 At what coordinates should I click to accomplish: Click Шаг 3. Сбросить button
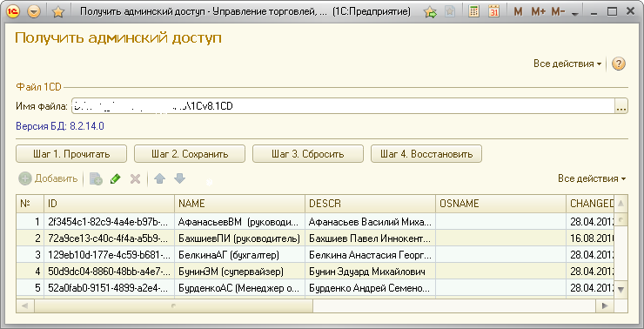pos(307,154)
